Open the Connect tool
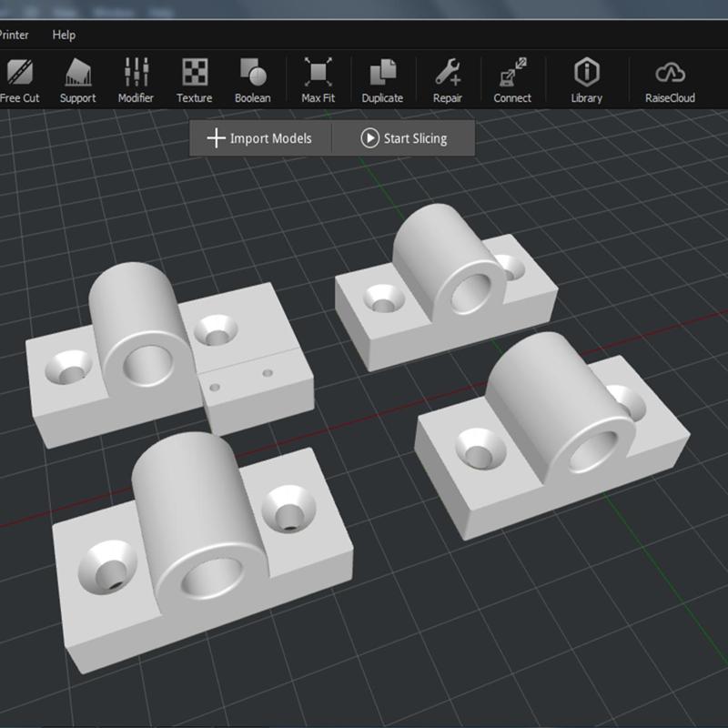Image resolution: width=728 pixels, height=728 pixels. 512,80
